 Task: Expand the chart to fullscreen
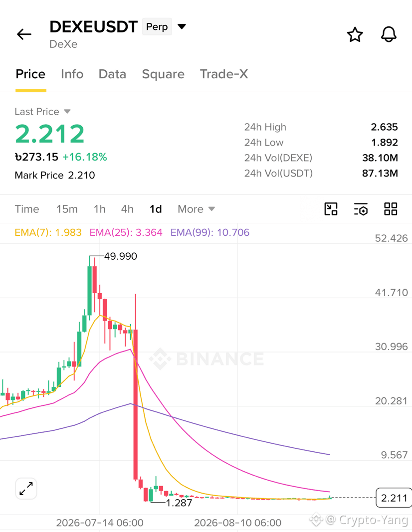26,489
